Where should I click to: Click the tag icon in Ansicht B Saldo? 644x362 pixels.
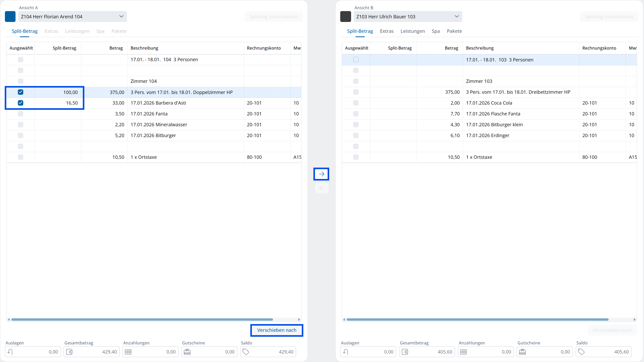[x=581, y=352]
